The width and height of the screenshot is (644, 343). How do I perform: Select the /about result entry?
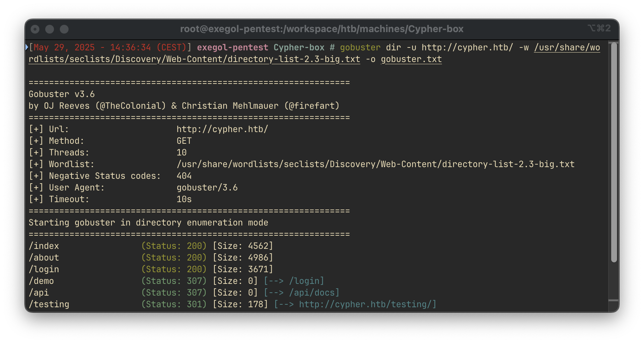click(x=44, y=258)
